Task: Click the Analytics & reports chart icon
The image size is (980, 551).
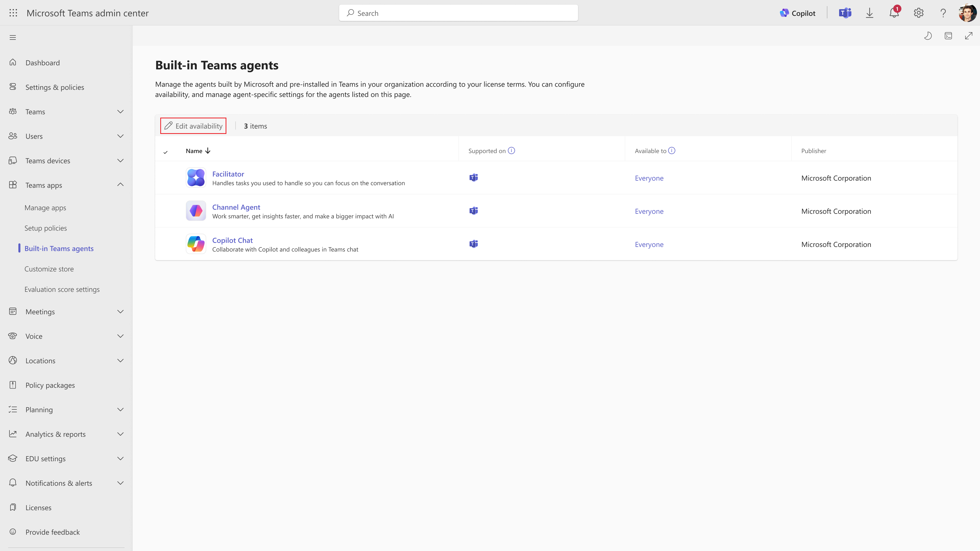Action: tap(13, 433)
